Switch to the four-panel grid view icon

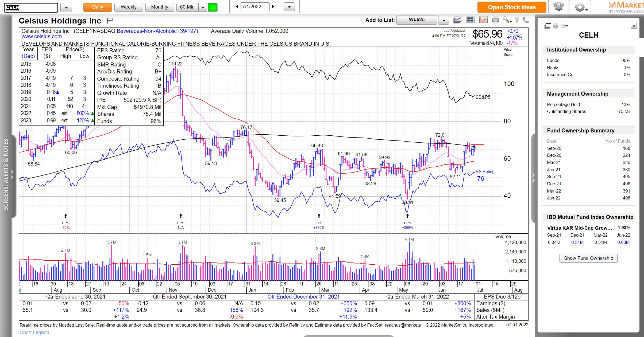point(470,20)
